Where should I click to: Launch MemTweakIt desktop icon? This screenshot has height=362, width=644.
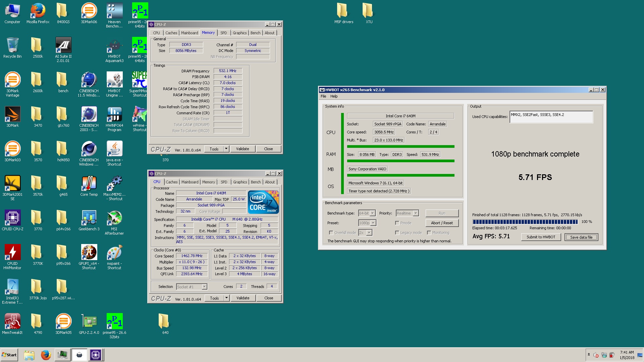point(12,324)
